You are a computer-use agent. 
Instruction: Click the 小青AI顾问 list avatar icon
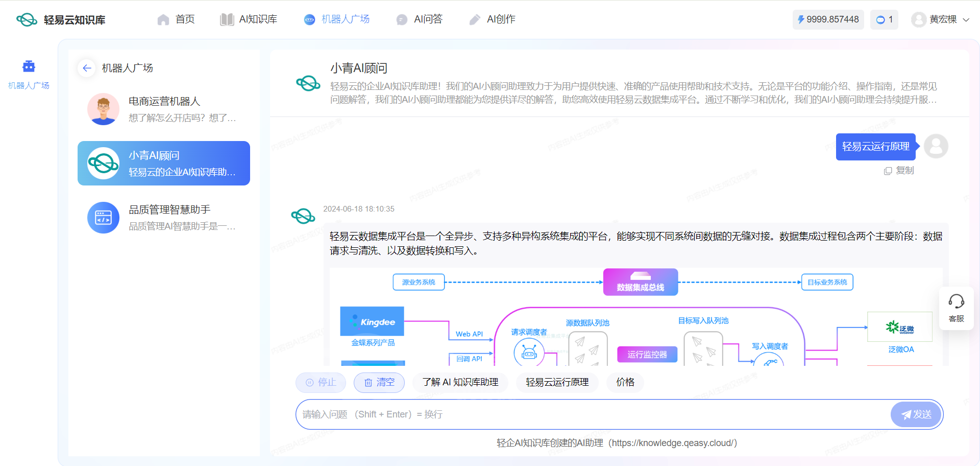coord(103,164)
